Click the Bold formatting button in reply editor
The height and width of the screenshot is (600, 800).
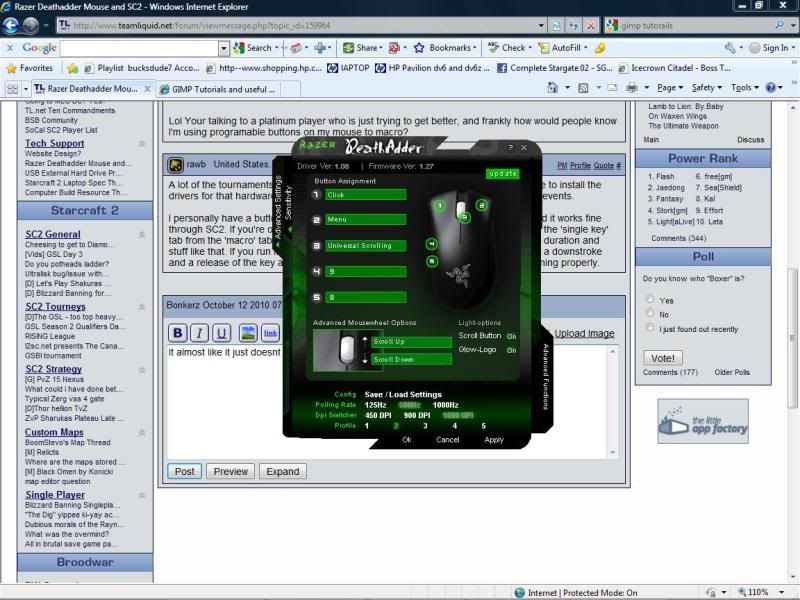(x=178, y=333)
